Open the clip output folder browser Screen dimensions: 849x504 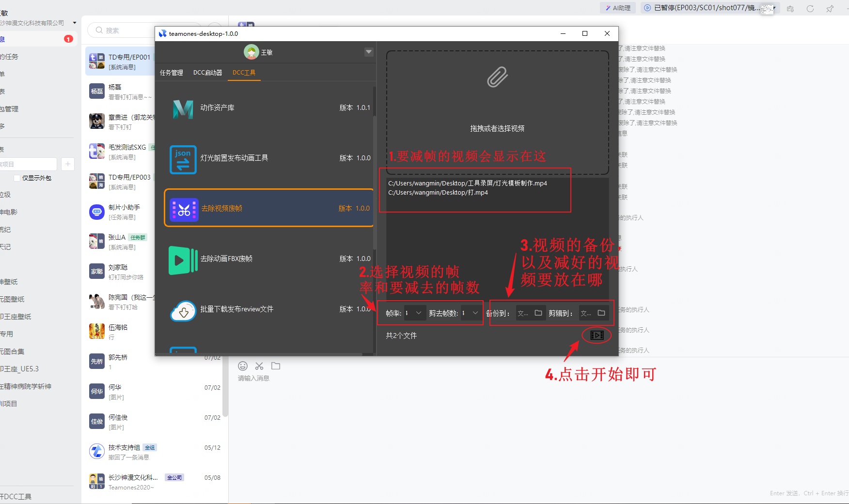tap(601, 313)
